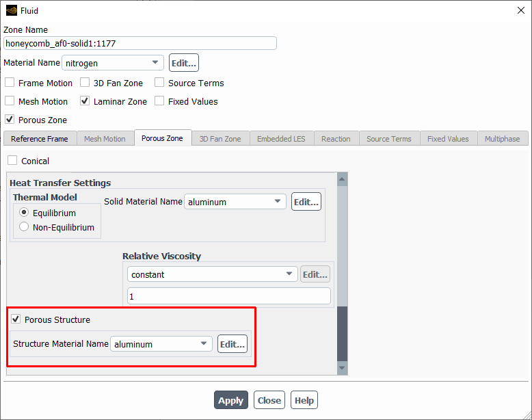Enable the Mesh Motion checkbox
Image resolution: width=532 pixels, height=420 pixels.
coord(10,101)
